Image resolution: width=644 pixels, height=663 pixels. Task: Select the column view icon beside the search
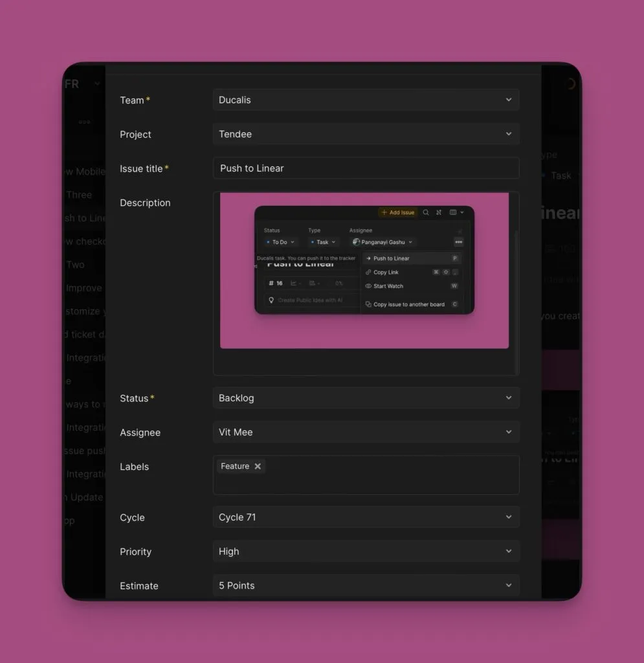[x=454, y=213]
